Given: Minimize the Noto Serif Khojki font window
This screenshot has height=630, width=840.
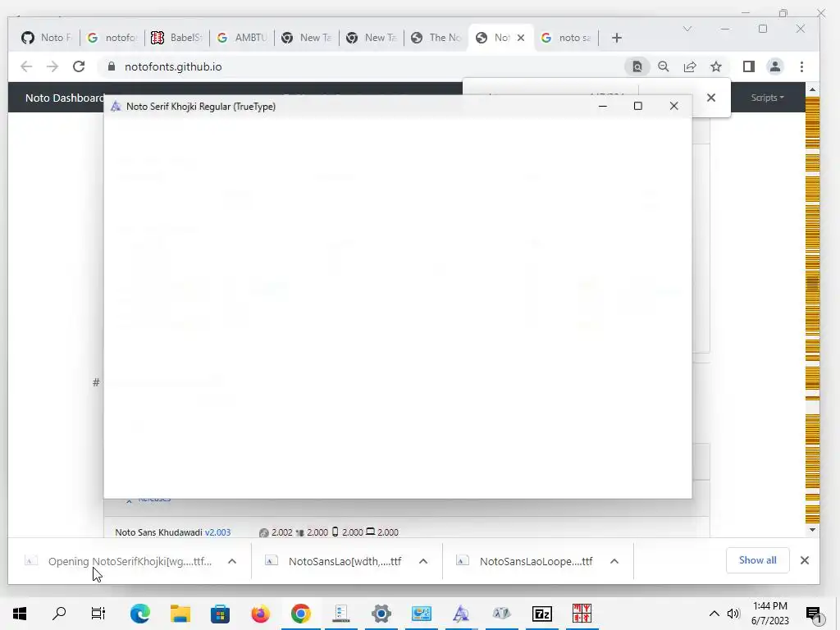Looking at the screenshot, I should [x=603, y=106].
